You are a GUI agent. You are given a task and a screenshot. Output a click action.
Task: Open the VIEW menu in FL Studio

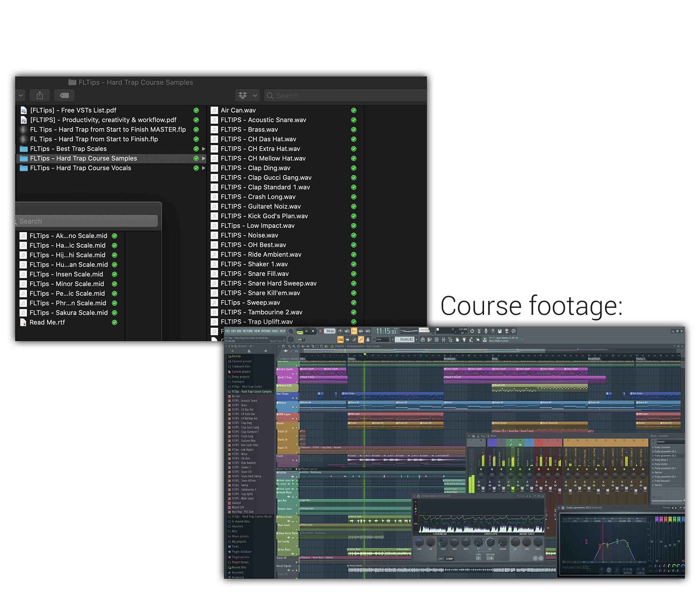[x=257, y=331]
